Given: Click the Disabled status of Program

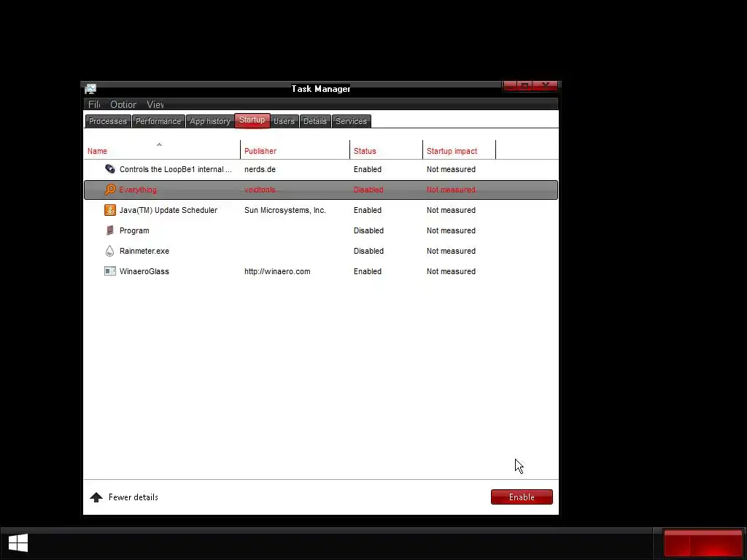Looking at the screenshot, I should 368,230.
